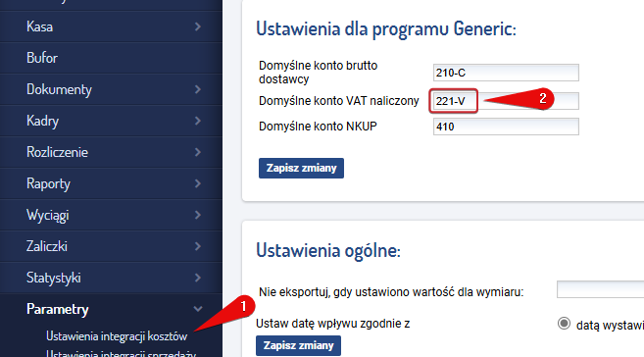Open the Zaliczki menu item
Image resolution: width=644 pixels, height=357 pixels.
[x=111, y=246]
